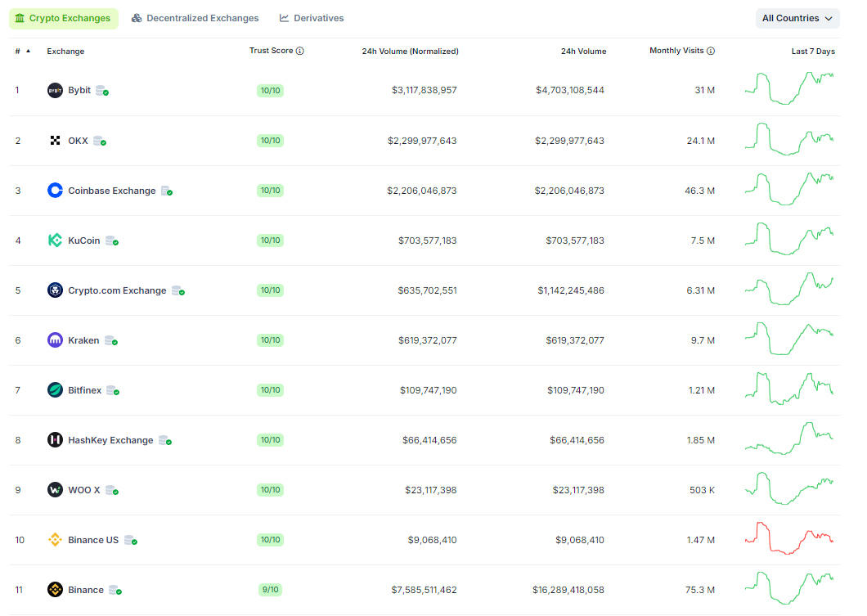Click the HashKey Exchange logo
Viewport: 867px width, 616px height.
click(55, 439)
